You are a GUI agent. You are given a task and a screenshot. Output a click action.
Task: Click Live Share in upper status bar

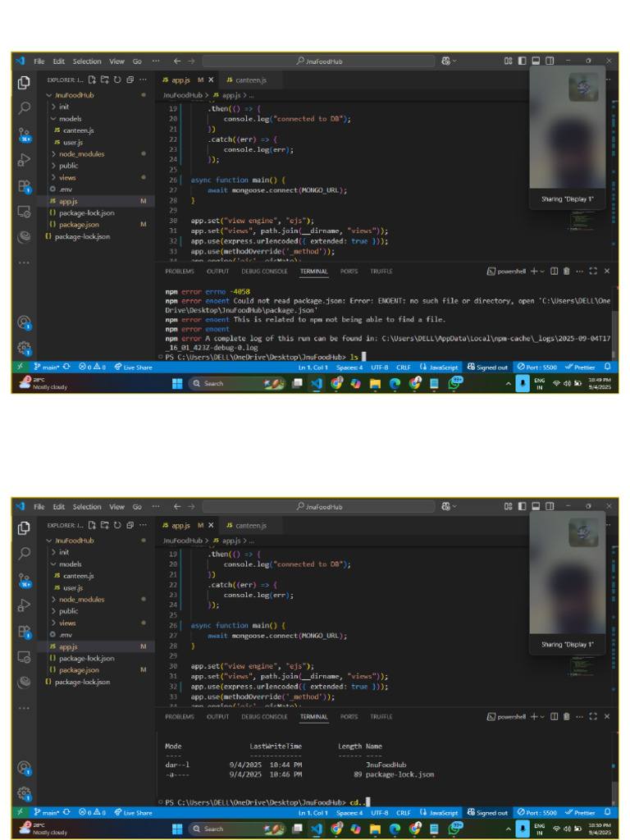click(134, 367)
